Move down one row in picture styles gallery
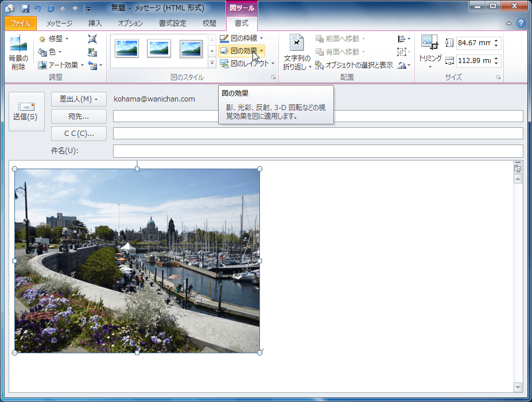 coord(212,51)
